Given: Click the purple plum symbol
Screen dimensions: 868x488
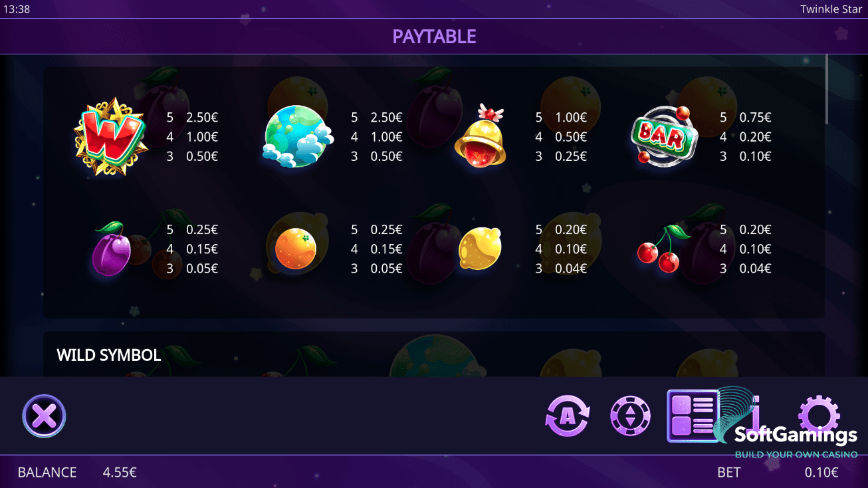Looking at the screenshot, I should point(111,249).
